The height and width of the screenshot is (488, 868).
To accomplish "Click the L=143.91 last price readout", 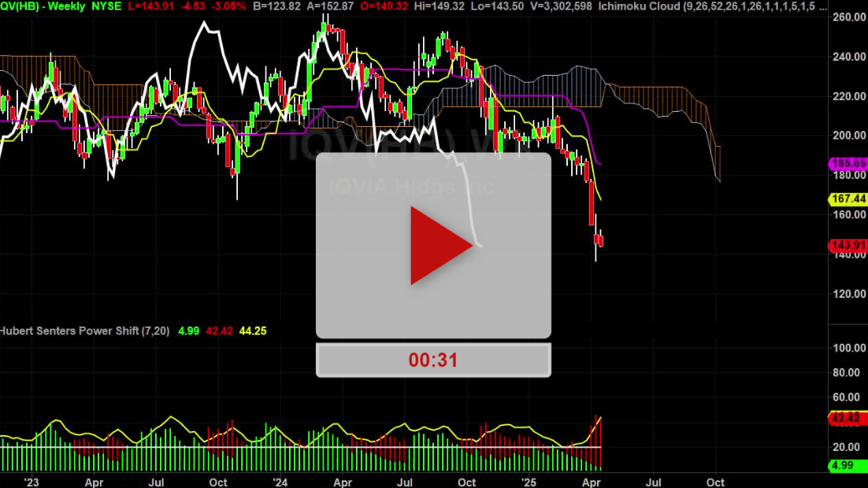I will pos(150,6).
